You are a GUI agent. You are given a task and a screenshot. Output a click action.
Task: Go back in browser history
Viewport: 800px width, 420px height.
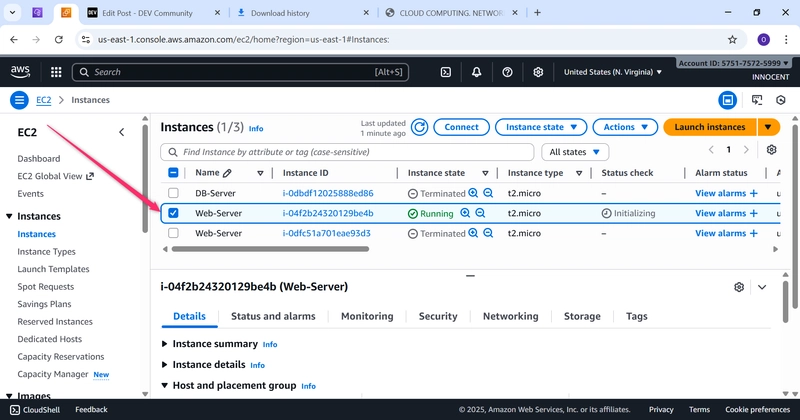(x=14, y=39)
